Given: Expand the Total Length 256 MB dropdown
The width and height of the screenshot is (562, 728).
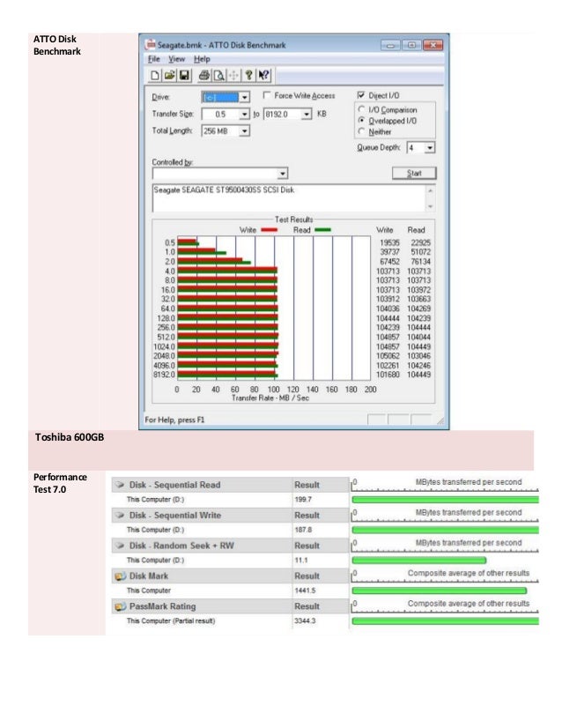Looking at the screenshot, I should pos(245,131).
